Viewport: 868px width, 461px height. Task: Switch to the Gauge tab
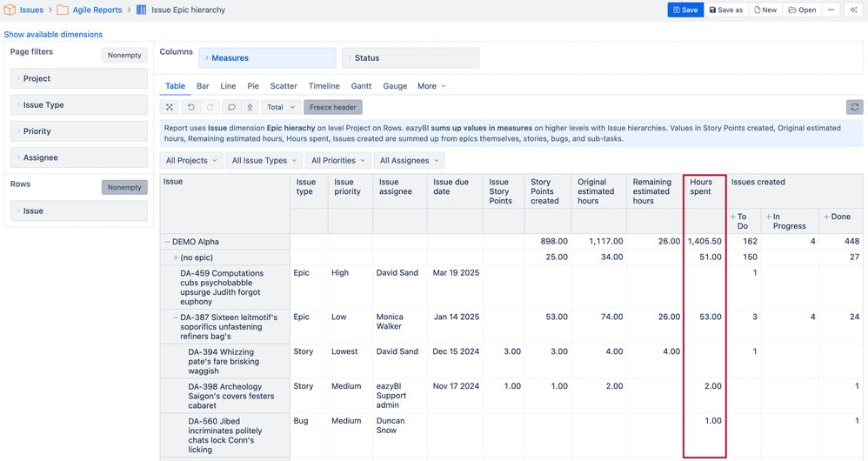click(x=395, y=86)
